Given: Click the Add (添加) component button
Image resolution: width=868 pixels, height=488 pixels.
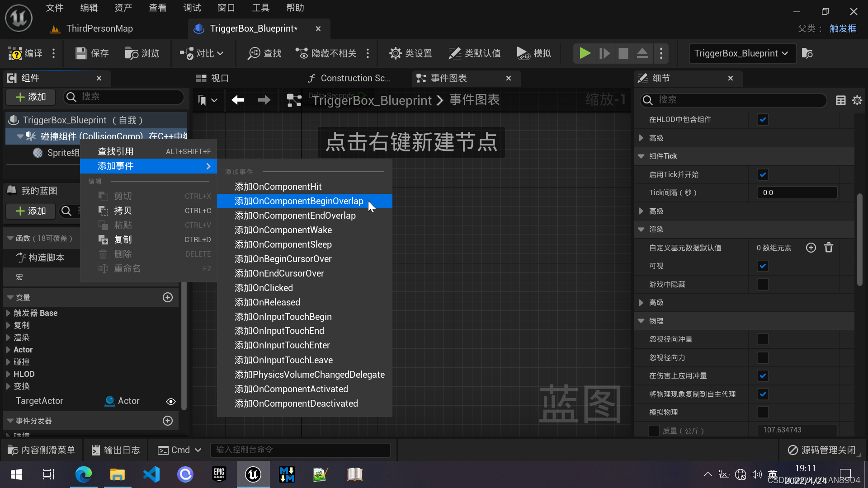Looking at the screenshot, I should (31, 97).
